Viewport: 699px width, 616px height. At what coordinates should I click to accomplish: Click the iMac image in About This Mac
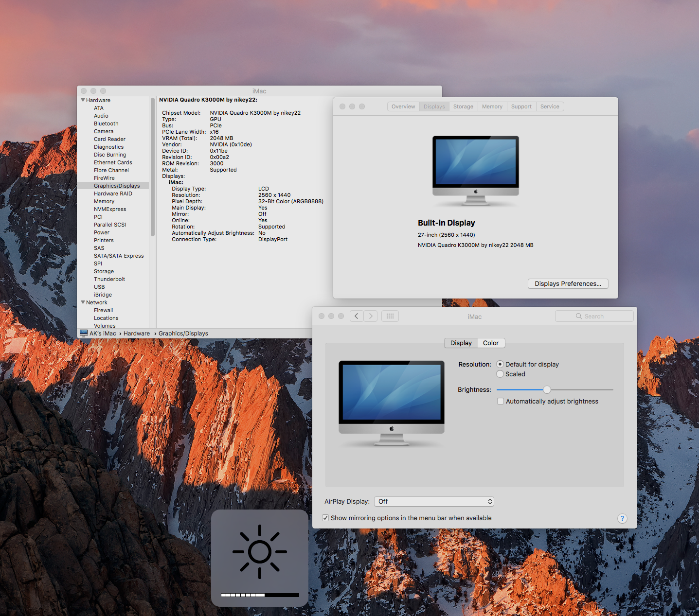(x=476, y=171)
